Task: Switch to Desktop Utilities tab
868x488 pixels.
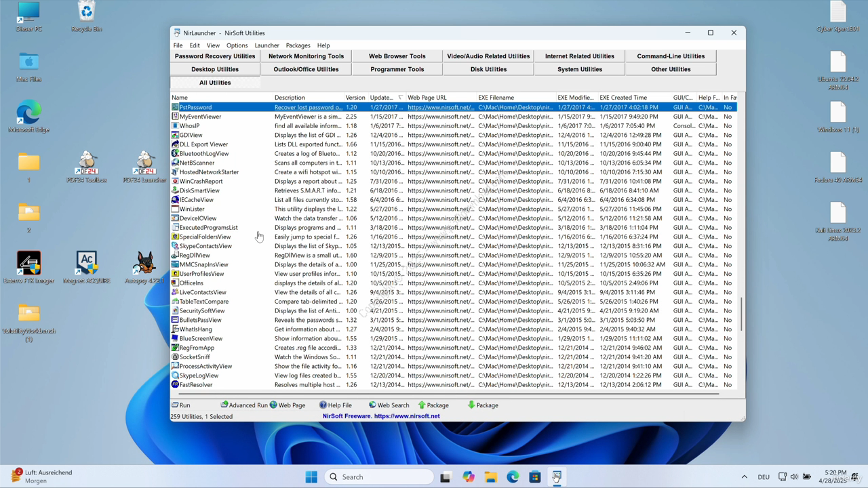Action: click(x=215, y=69)
